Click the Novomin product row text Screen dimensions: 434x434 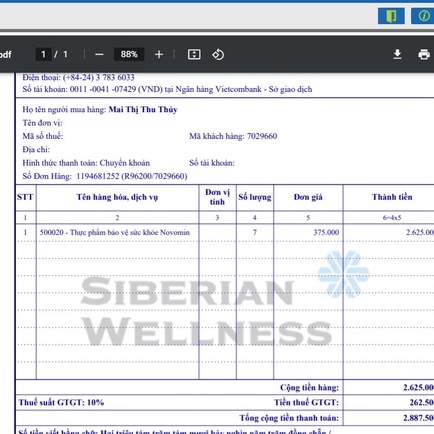pyautogui.click(x=115, y=232)
